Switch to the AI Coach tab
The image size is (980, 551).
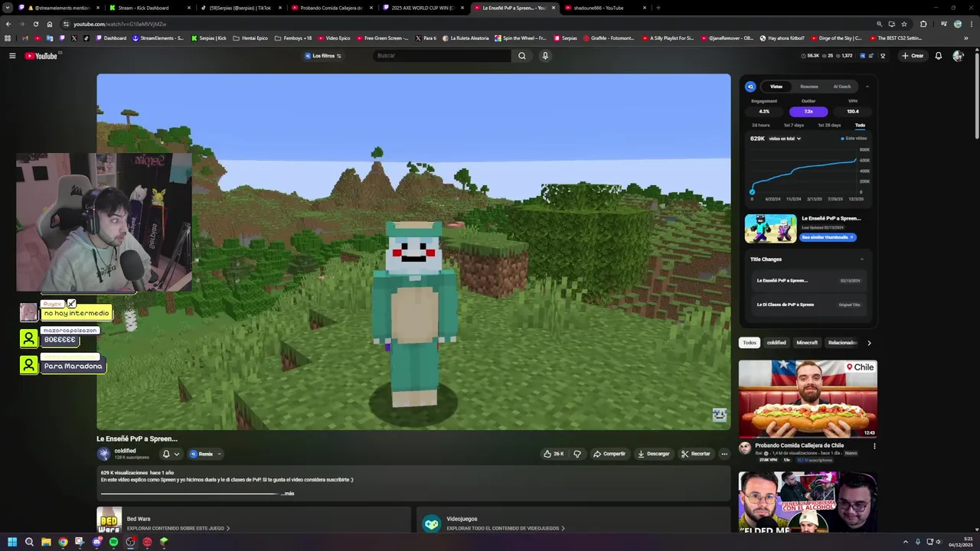tap(842, 86)
